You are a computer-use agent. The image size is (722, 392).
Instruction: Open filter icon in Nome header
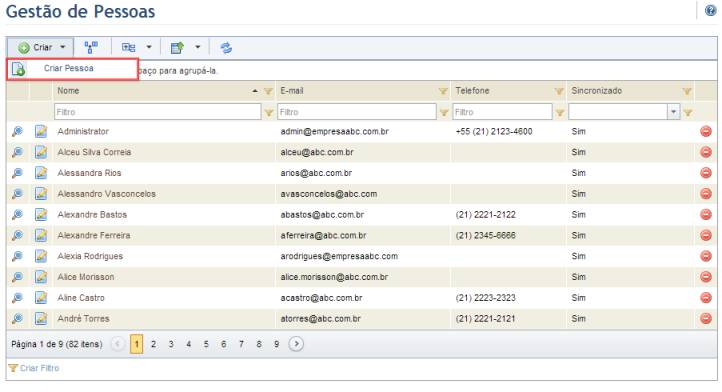tap(268, 91)
